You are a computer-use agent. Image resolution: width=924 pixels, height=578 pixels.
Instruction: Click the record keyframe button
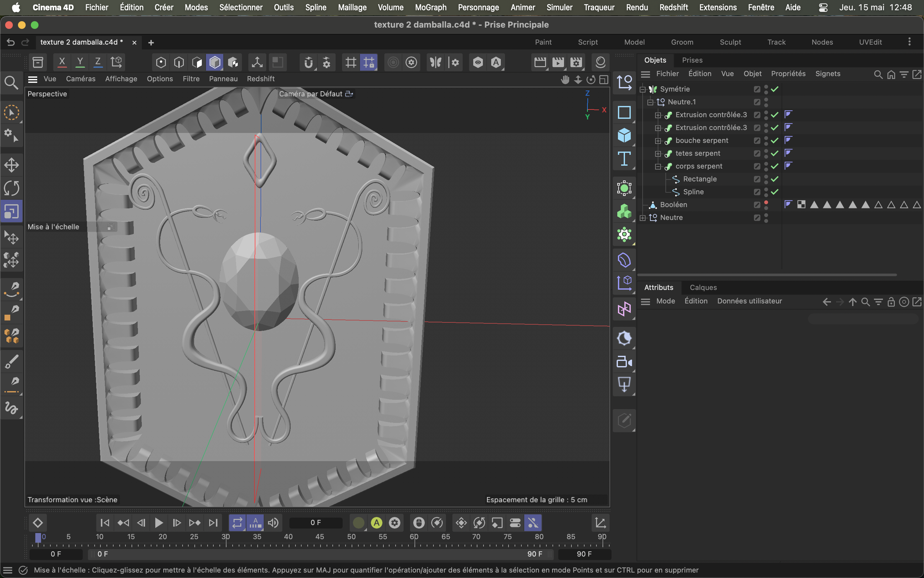tap(358, 522)
